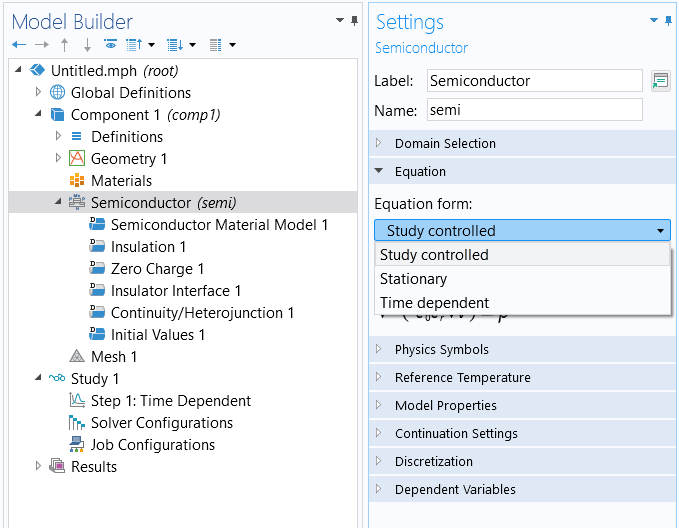
Task: Open the Expand All dropdown arrow
Action: point(192,45)
